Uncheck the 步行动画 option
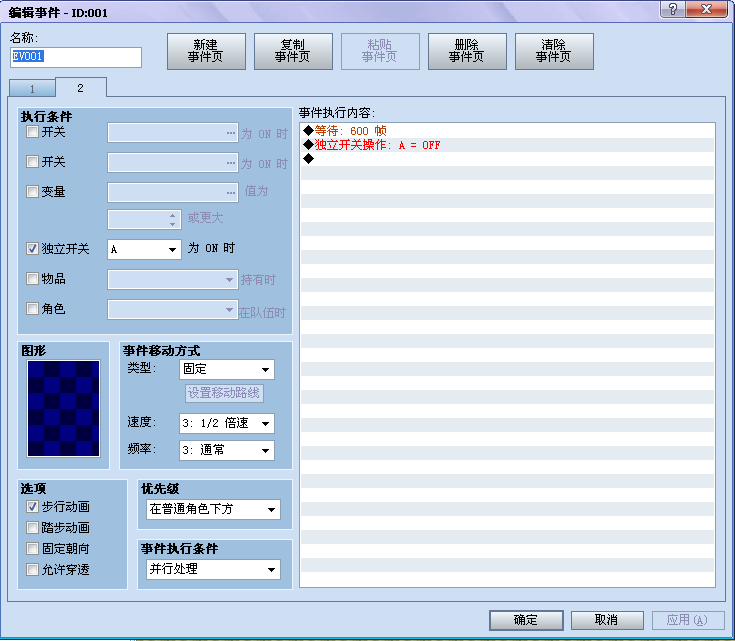The height and width of the screenshot is (641, 735). pos(32,506)
